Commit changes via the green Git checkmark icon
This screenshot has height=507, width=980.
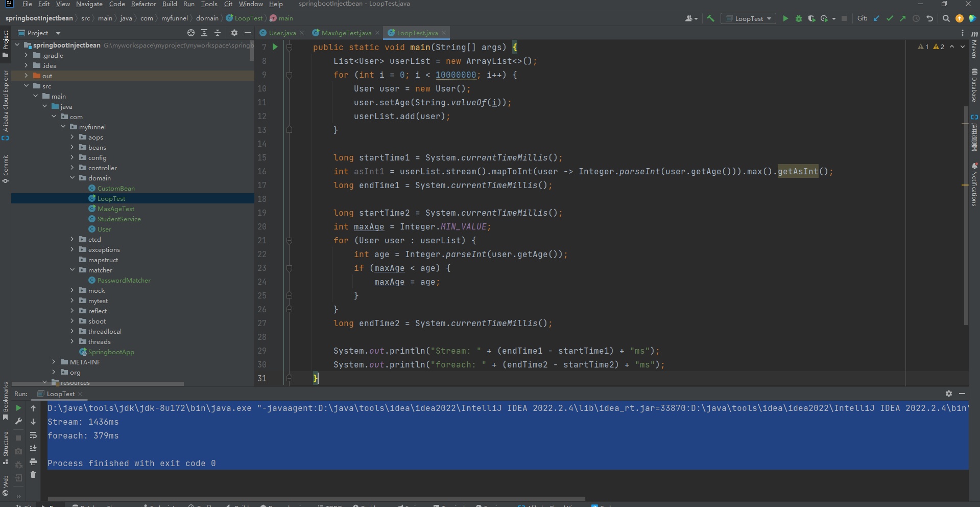[x=890, y=18]
